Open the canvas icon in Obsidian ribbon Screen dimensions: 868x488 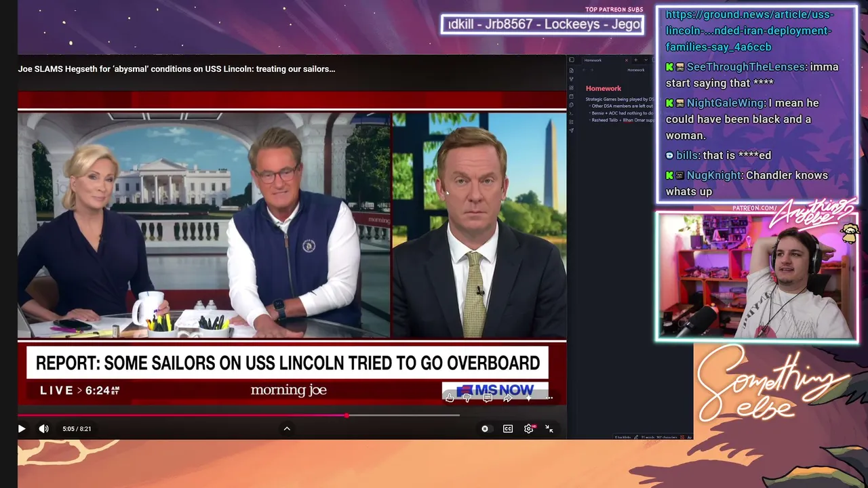tap(572, 87)
